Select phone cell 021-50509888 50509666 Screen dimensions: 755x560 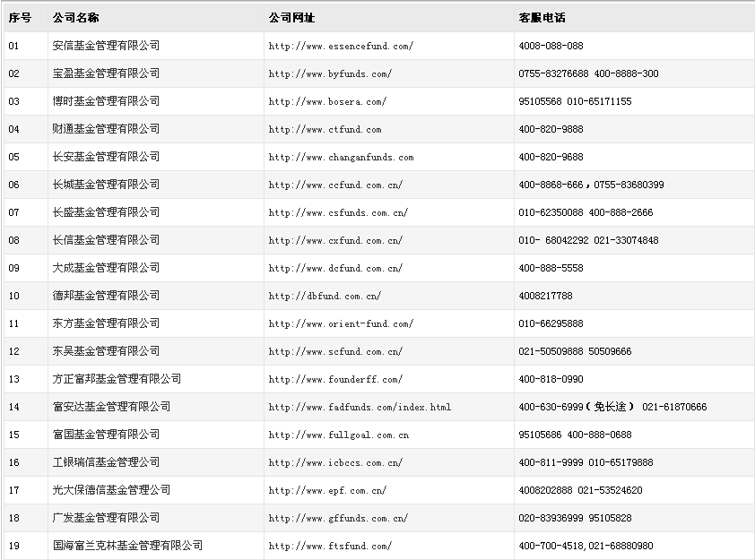pos(575,352)
